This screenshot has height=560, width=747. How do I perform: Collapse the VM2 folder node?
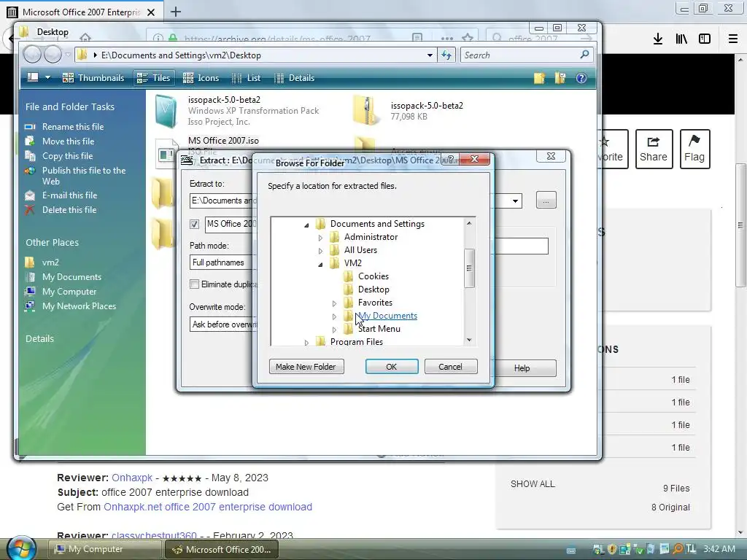tap(320, 264)
